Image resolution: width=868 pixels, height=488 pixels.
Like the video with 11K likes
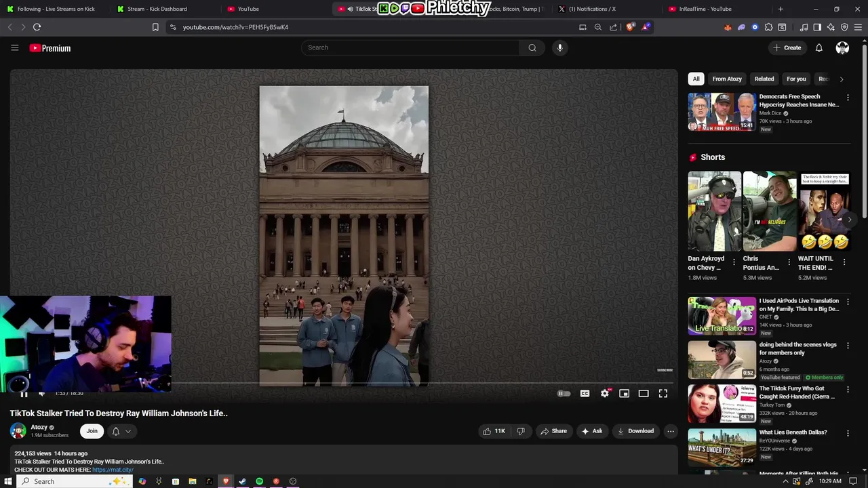pyautogui.click(x=494, y=431)
